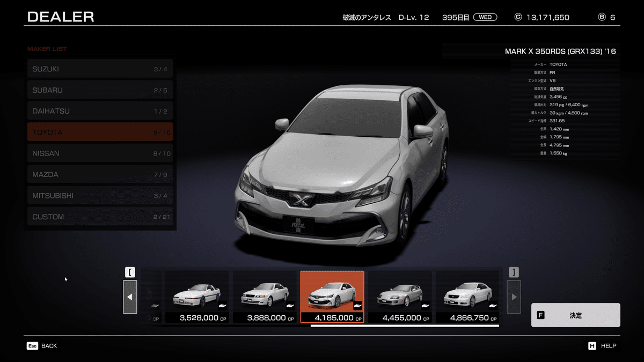Select MAZDA in the maker list
The width and height of the screenshot is (644, 362).
tap(100, 174)
